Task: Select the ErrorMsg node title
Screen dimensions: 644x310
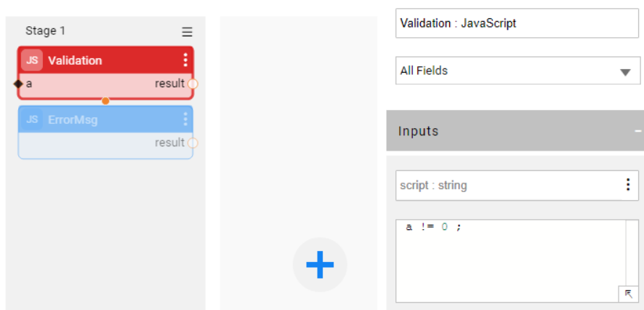Action: (73, 119)
